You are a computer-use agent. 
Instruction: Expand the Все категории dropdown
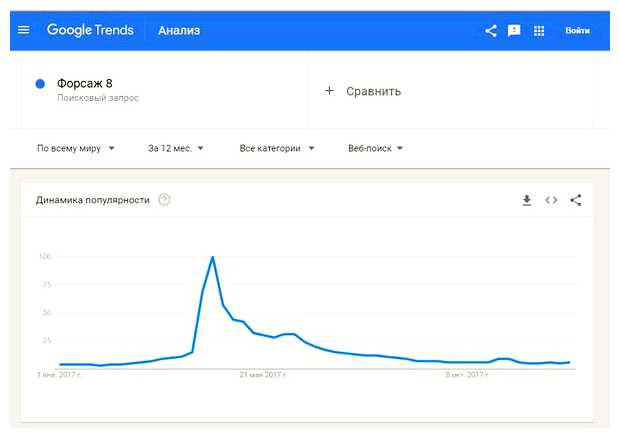coord(277,148)
